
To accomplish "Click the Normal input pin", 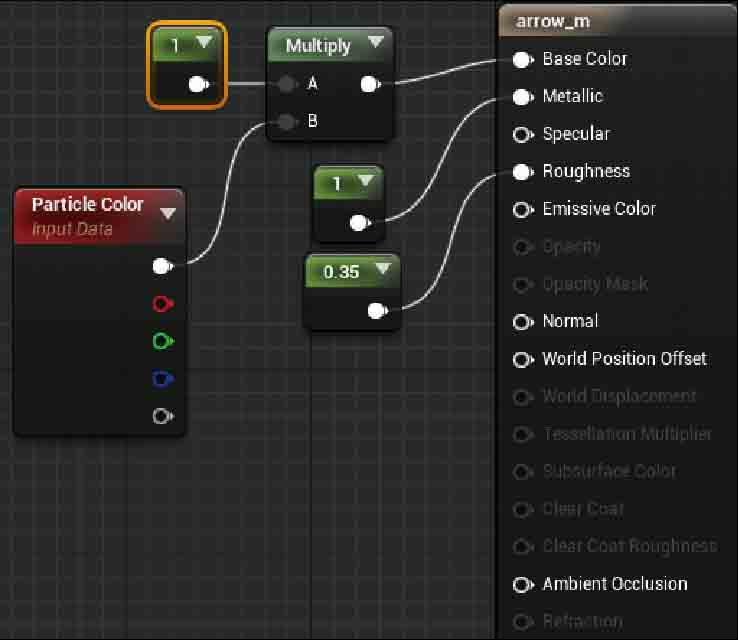I will pyautogui.click(x=521, y=322).
